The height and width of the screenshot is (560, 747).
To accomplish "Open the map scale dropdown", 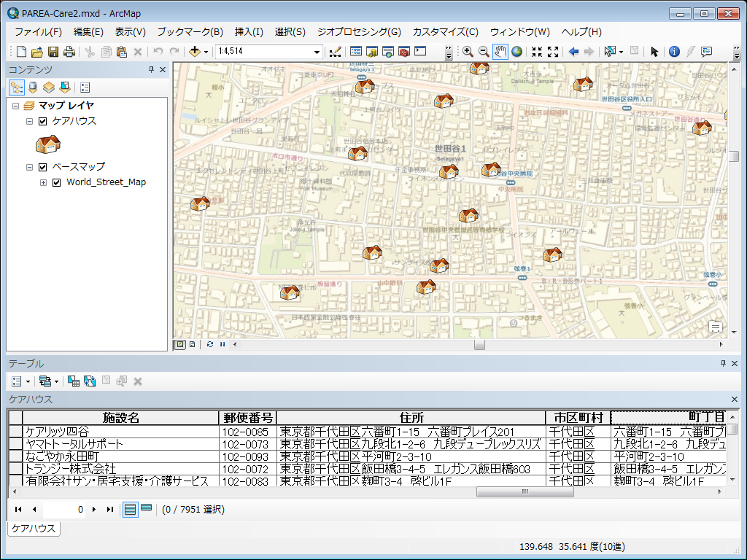I will click(x=317, y=52).
